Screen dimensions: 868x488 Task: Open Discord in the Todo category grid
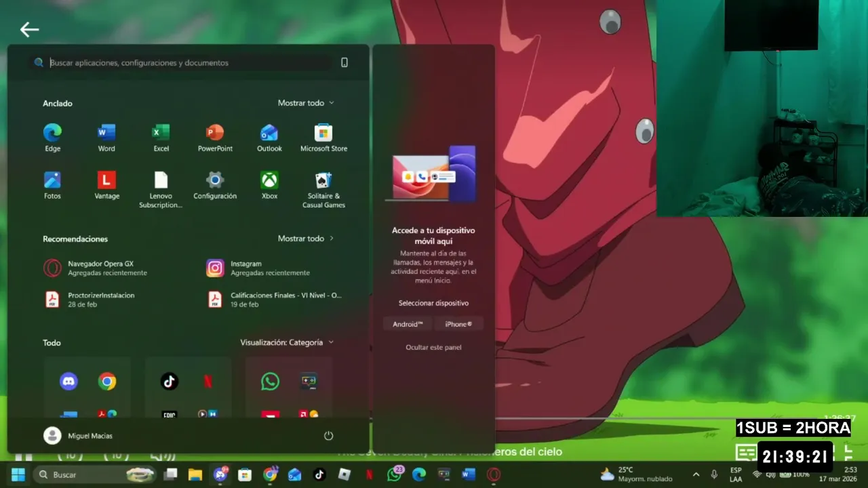[x=68, y=382]
